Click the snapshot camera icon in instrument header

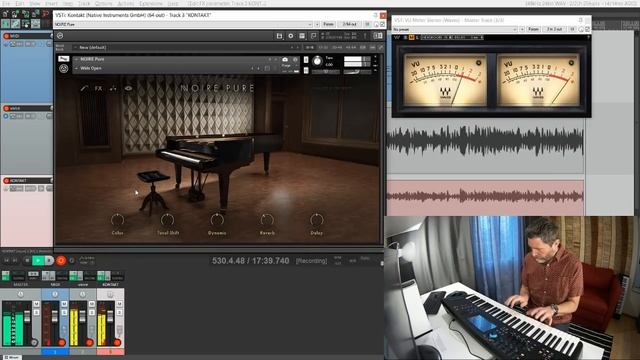pyautogui.click(x=285, y=60)
